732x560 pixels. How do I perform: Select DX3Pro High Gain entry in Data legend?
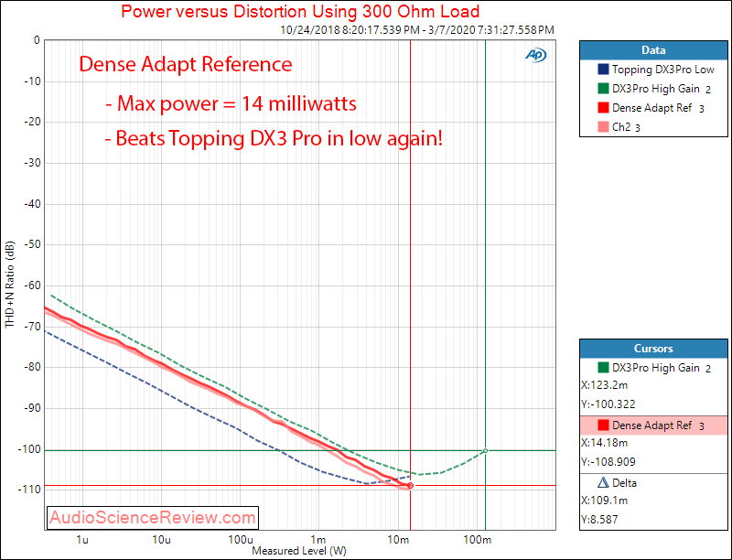[655, 89]
